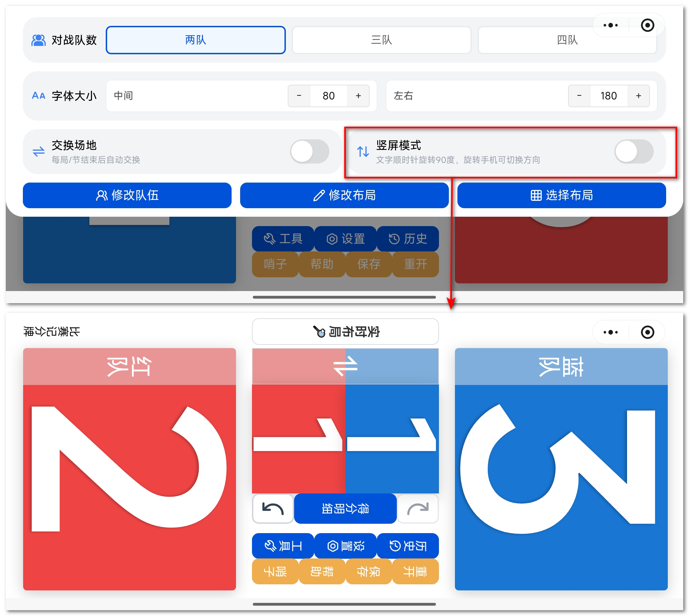Viewport: 689px width, 616px height.
Task: Increase the middle font size with plus
Action: click(x=358, y=96)
